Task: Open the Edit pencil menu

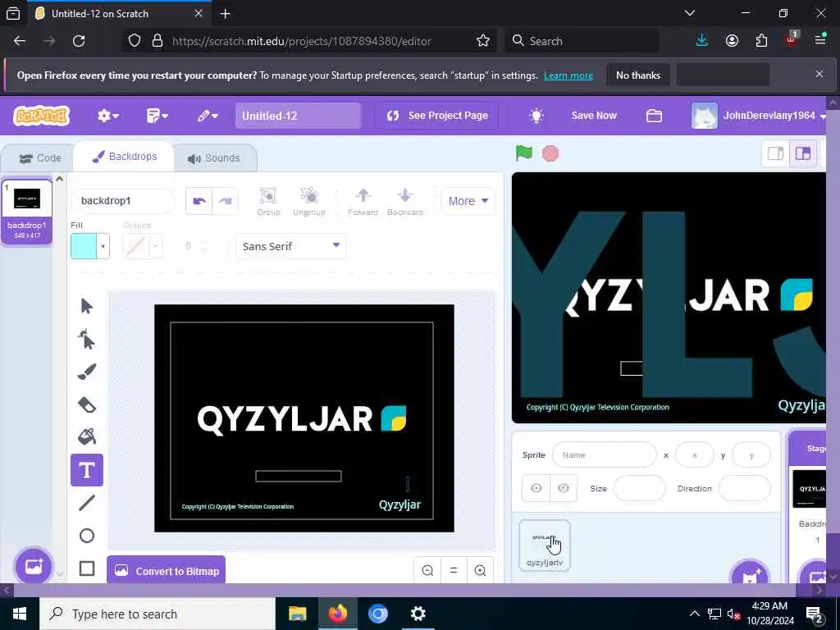Action: coord(208,116)
